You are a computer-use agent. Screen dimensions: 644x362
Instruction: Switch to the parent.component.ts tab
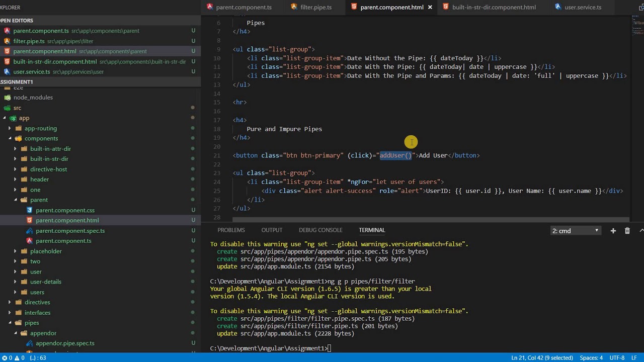(244, 7)
